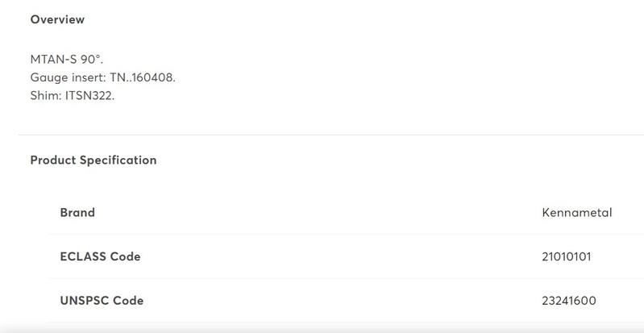
Task: Click the word 'ECLASS' in the table
Action: coord(85,256)
